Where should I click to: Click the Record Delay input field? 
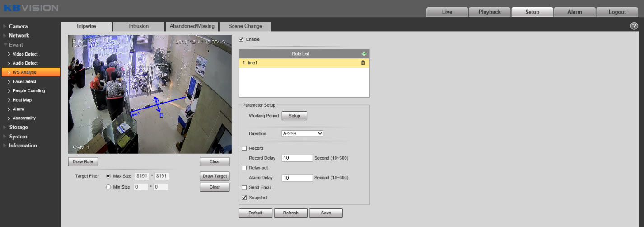click(297, 158)
